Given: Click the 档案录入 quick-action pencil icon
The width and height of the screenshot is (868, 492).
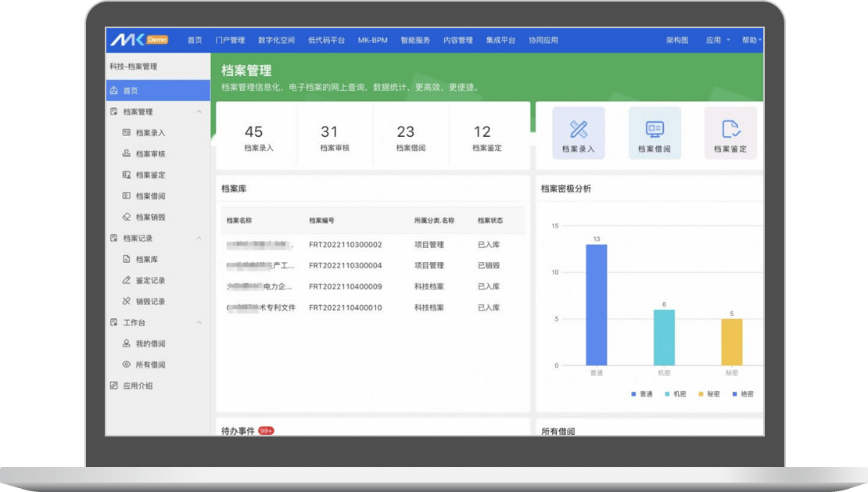Looking at the screenshot, I should point(579,129).
